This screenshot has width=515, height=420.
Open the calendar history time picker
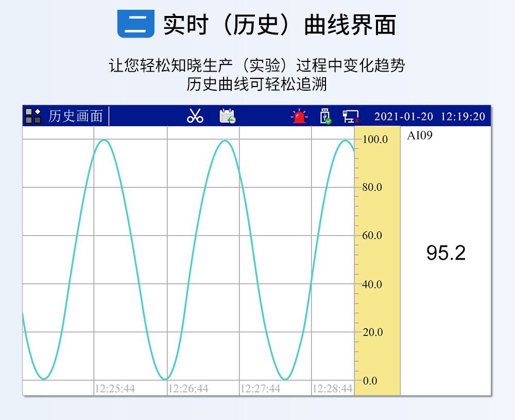coord(227,116)
